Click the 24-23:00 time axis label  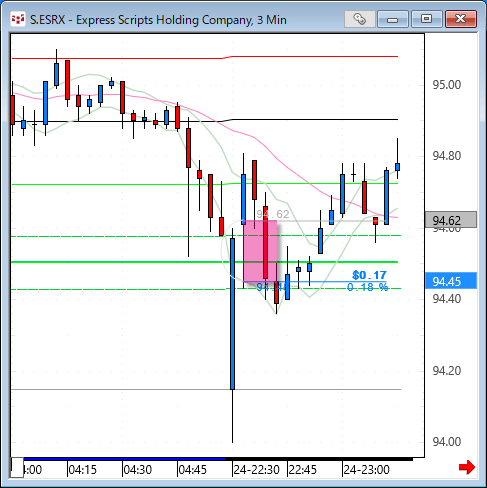(366, 470)
